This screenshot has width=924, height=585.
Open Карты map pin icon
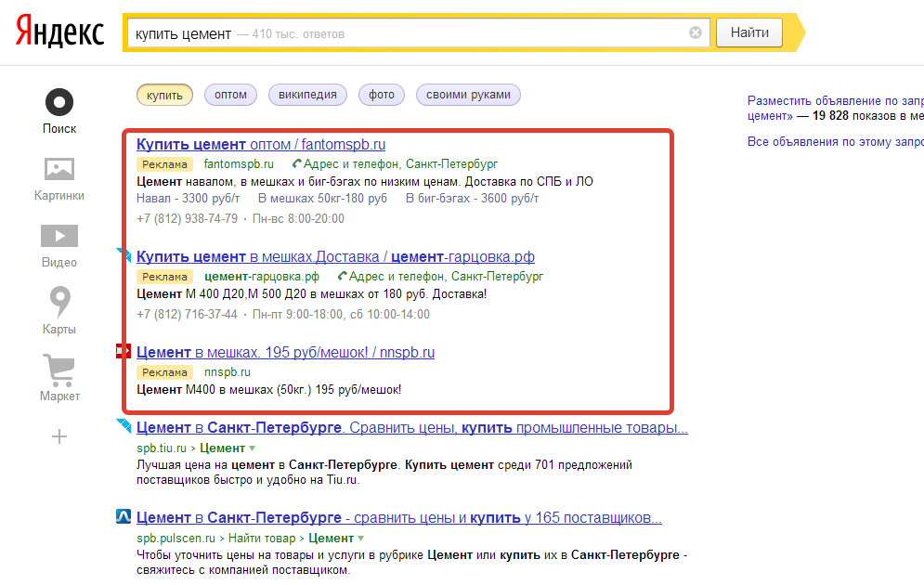tap(60, 302)
